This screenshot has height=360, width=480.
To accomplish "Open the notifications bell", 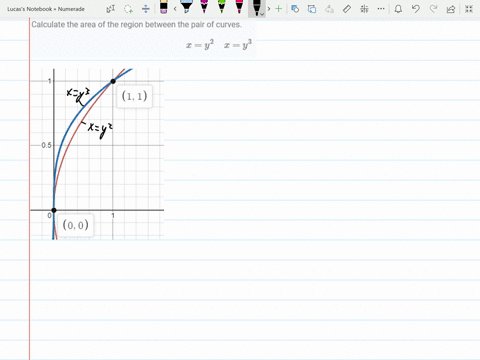I will coord(398,9).
